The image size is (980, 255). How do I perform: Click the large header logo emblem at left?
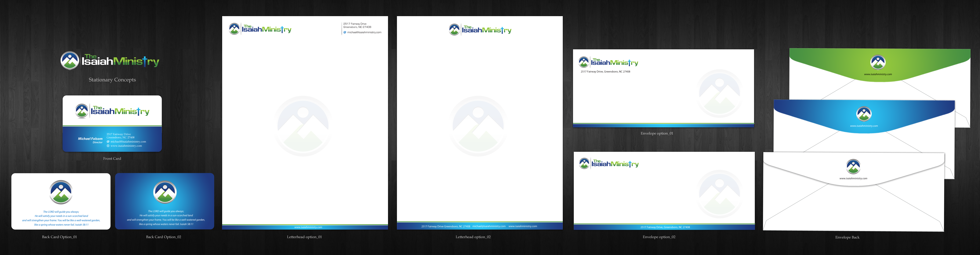click(70, 61)
